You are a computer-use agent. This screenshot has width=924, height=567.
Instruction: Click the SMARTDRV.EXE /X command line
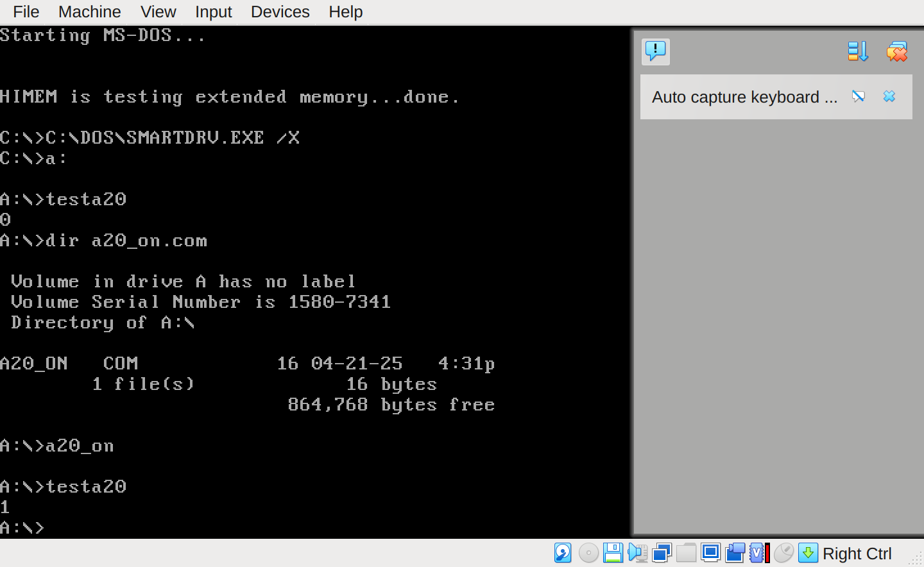[150, 138]
